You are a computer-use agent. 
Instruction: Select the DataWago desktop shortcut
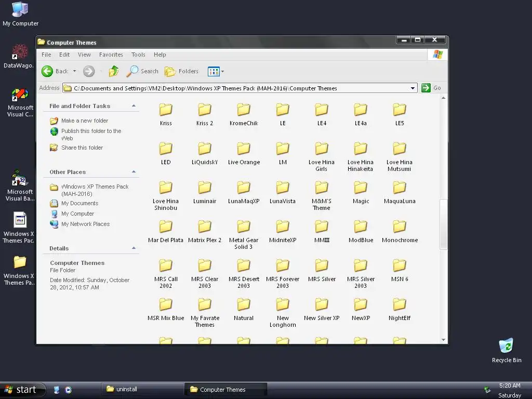coord(19,56)
